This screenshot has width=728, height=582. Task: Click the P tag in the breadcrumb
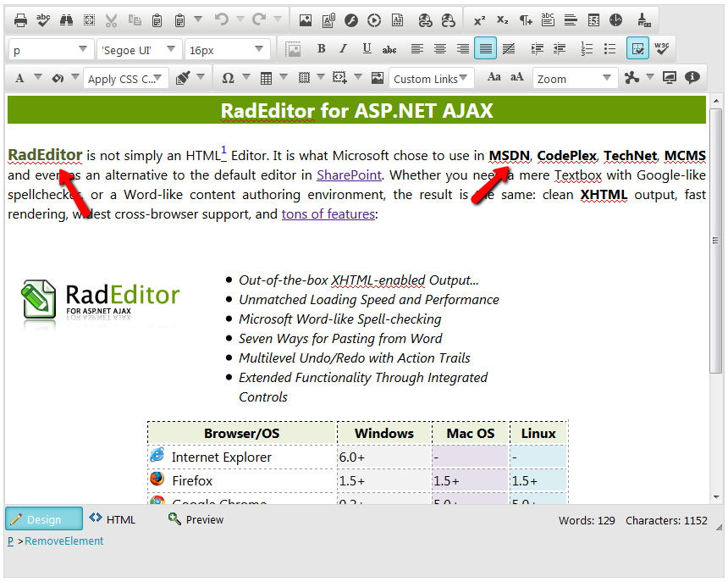11,540
